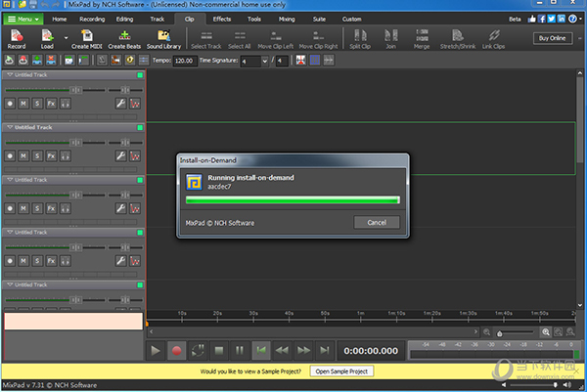Click the master volume slider in status bar

point(533,385)
